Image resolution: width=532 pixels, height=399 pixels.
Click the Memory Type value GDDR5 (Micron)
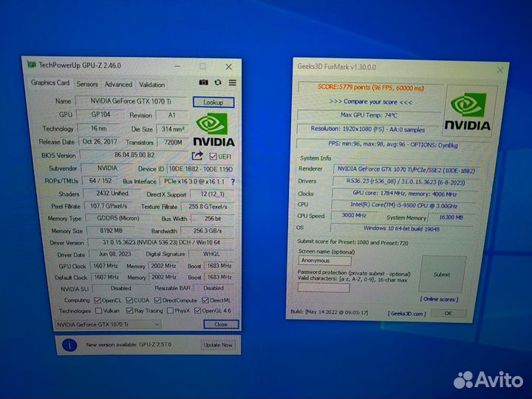pyautogui.click(x=118, y=218)
